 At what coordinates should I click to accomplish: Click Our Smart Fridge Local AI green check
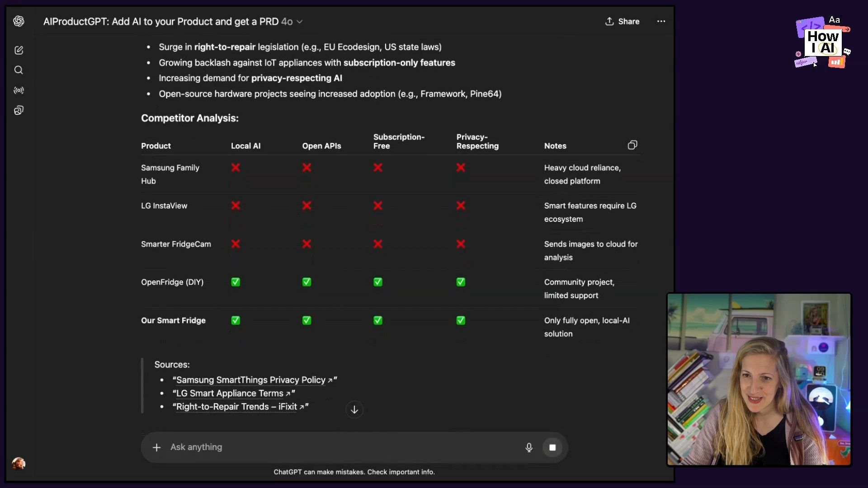point(236,320)
